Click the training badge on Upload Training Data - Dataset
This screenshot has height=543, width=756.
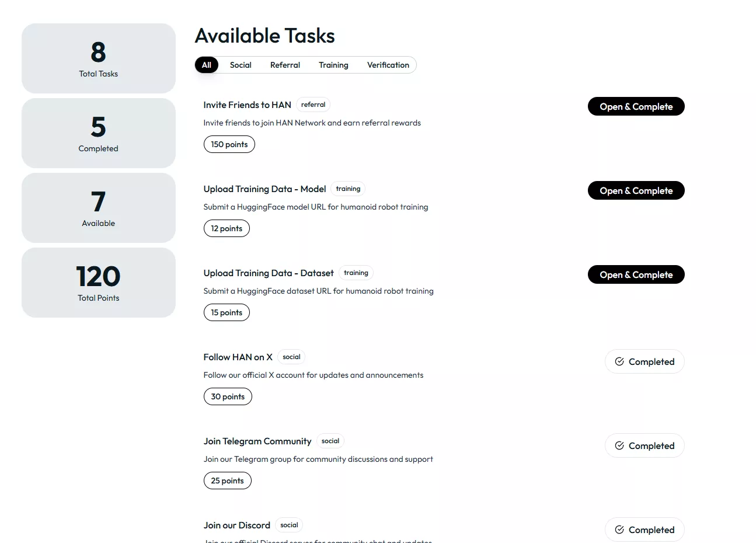(356, 273)
